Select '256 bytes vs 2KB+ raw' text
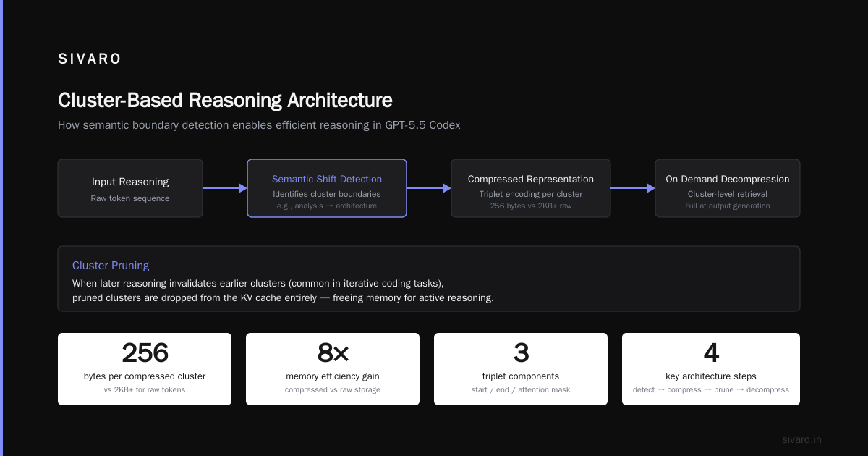The height and width of the screenshot is (456, 868). pos(531,206)
